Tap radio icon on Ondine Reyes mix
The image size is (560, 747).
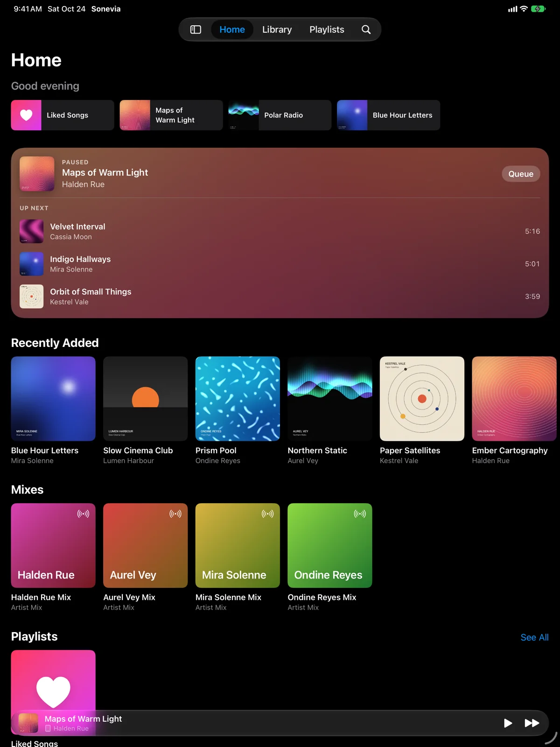(x=360, y=514)
